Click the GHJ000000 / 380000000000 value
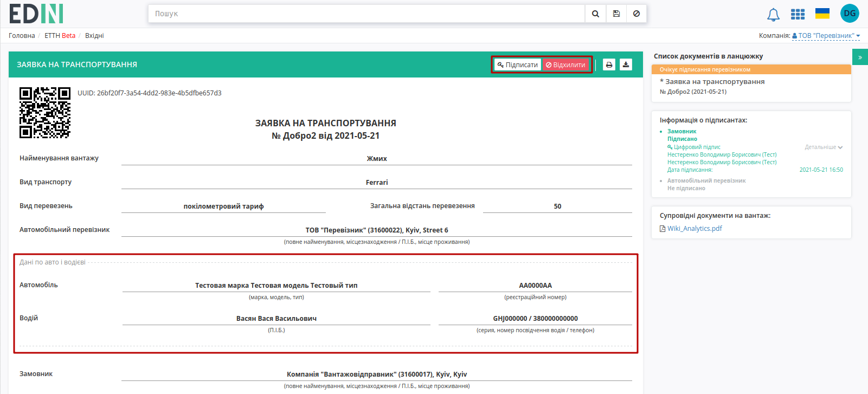The width and height of the screenshot is (868, 394). tap(535, 319)
